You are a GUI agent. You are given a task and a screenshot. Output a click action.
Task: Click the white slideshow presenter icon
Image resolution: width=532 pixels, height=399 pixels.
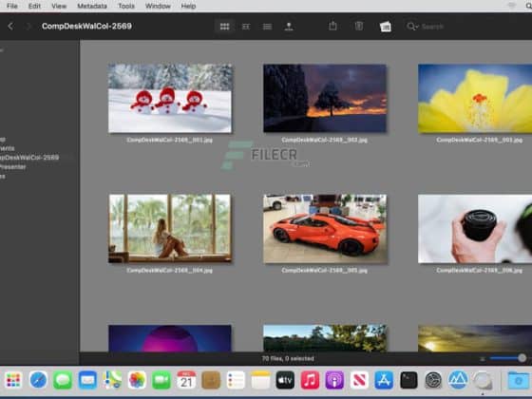click(x=386, y=27)
